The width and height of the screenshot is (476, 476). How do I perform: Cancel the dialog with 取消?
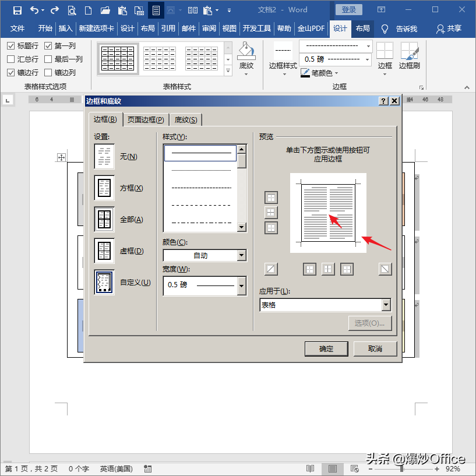point(375,349)
